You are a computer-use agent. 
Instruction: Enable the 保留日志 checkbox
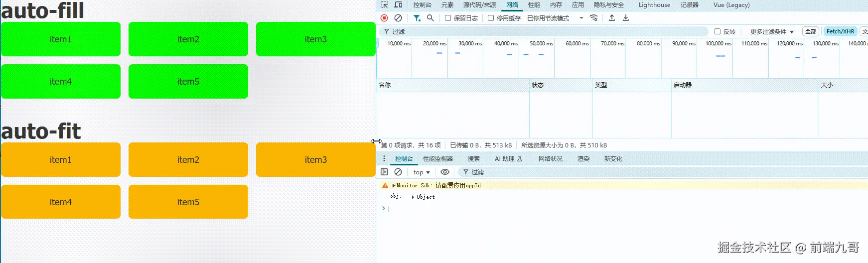[x=448, y=18]
